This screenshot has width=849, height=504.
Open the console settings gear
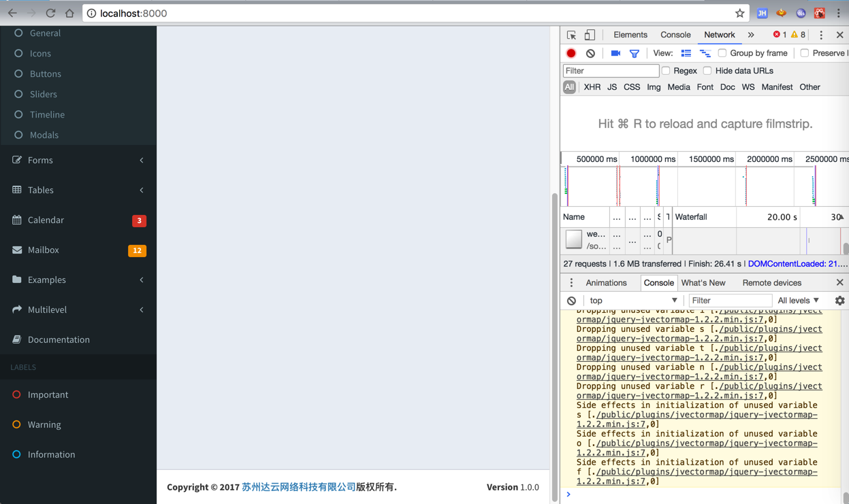click(x=839, y=301)
